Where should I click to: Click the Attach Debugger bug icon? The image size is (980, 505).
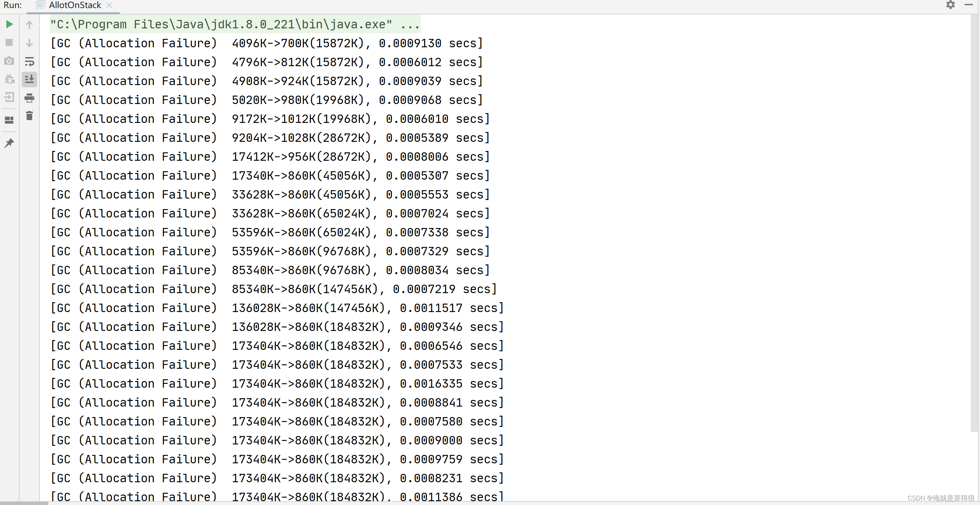click(x=9, y=79)
